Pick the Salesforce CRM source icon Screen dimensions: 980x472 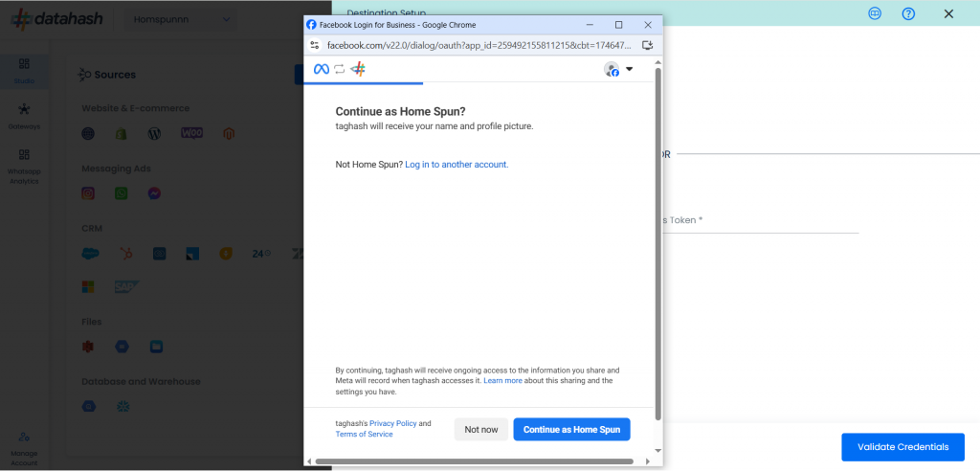point(90,254)
